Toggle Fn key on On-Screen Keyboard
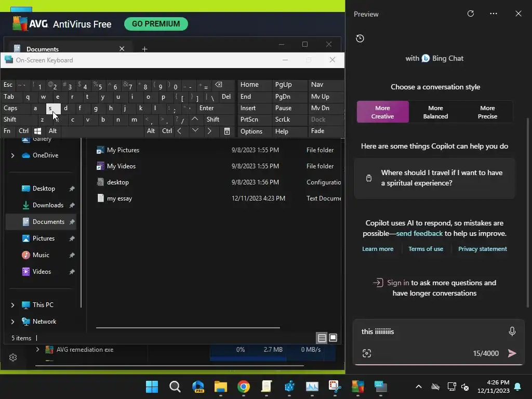 click(x=7, y=131)
